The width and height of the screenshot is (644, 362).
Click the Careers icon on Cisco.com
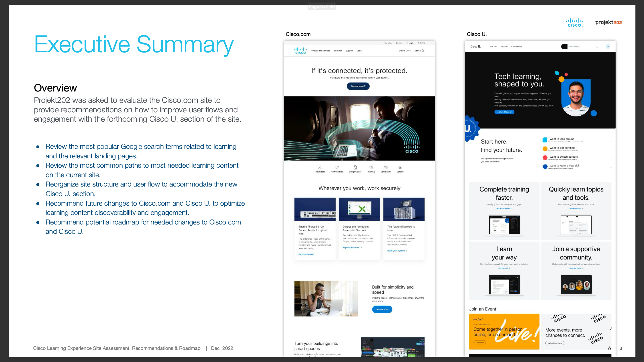point(400,167)
